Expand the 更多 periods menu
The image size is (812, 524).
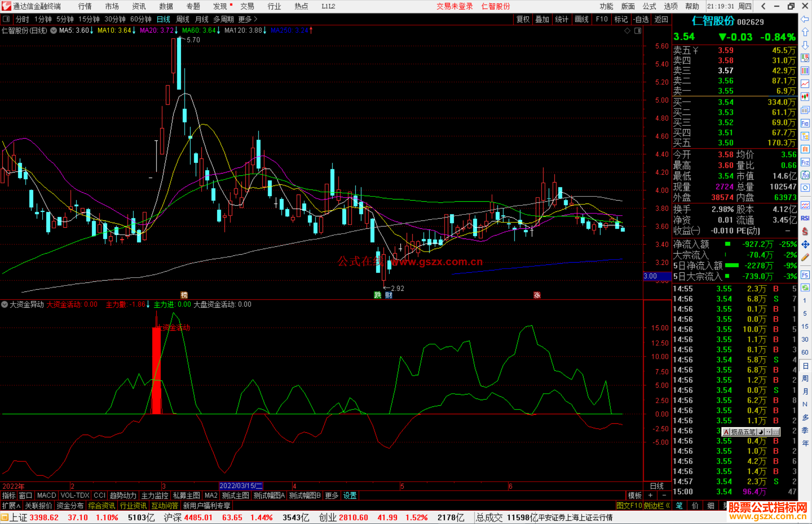click(247, 19)
